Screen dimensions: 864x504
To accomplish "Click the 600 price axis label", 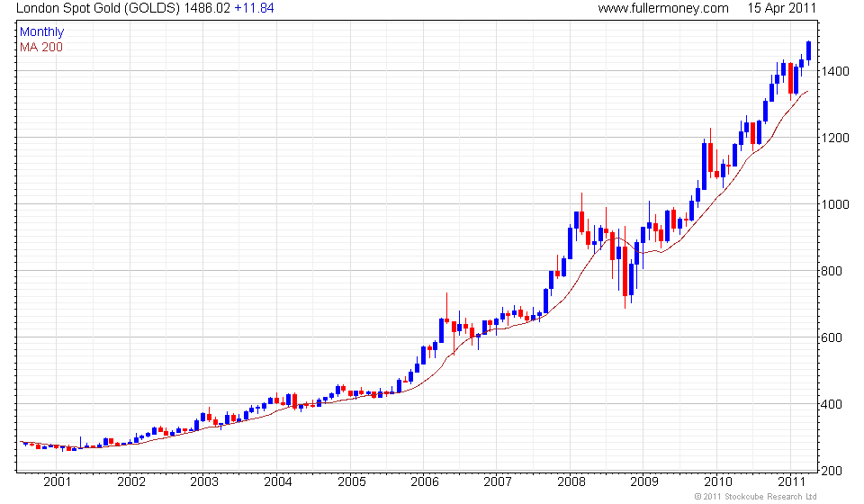I will click(x=832, y=337).
